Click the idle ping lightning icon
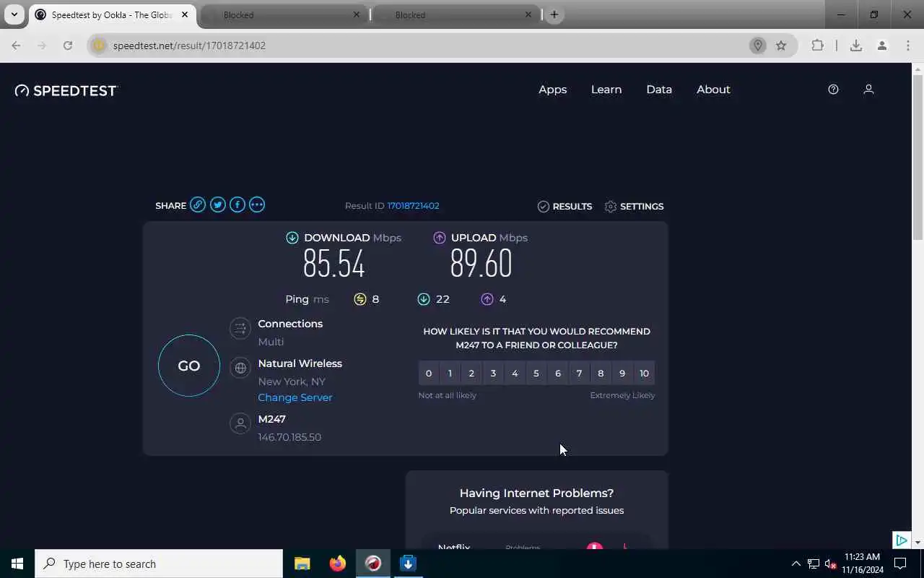 360,299
